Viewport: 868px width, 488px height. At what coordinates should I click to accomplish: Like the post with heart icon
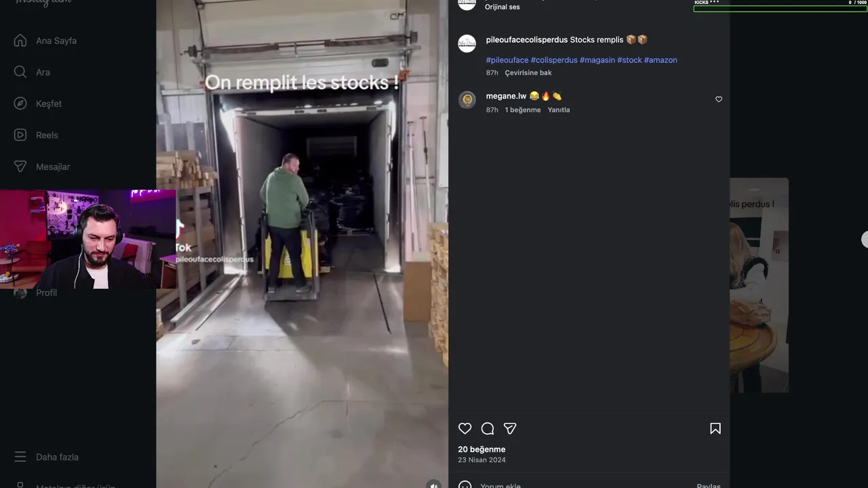(465, 428)
